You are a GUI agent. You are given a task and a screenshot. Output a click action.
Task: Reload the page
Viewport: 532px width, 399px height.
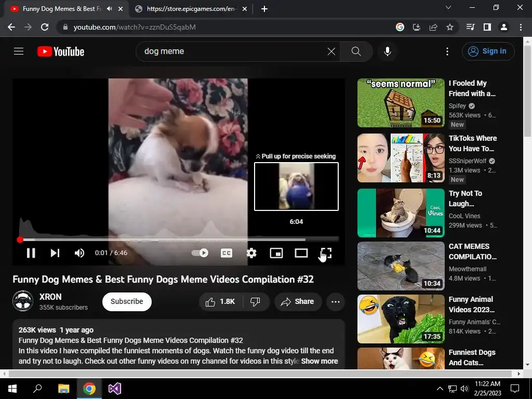[45, 27]
